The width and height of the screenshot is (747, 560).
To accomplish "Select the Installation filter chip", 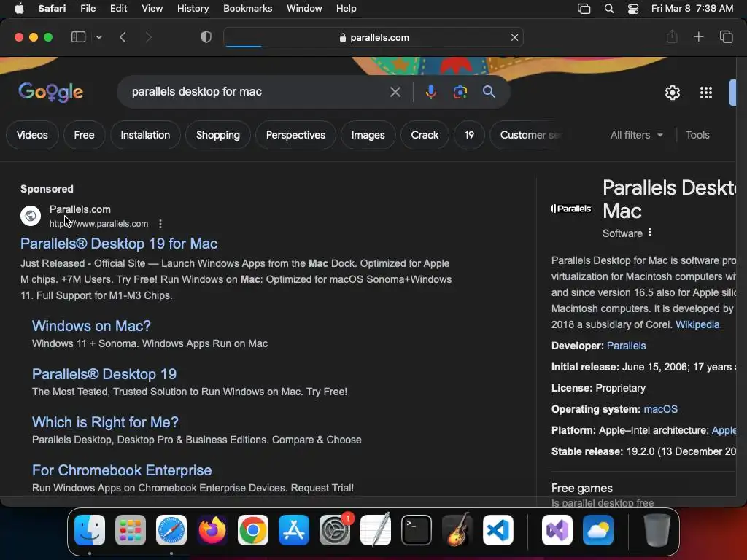I will tap(145, 135).
